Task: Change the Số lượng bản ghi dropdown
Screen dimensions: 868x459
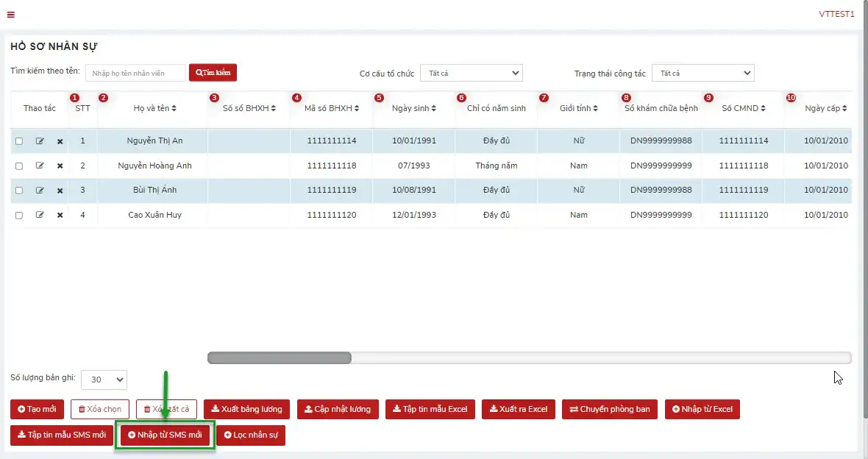Action: pos(104,380)
